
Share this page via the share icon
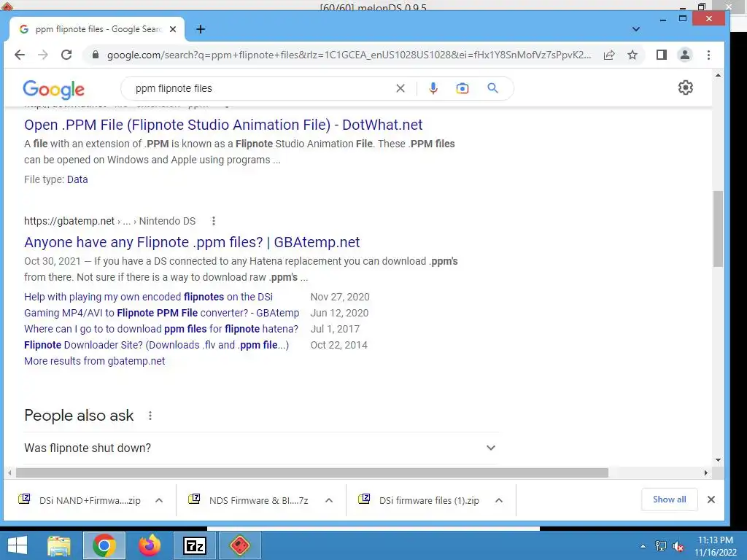(x=609, y=55)
